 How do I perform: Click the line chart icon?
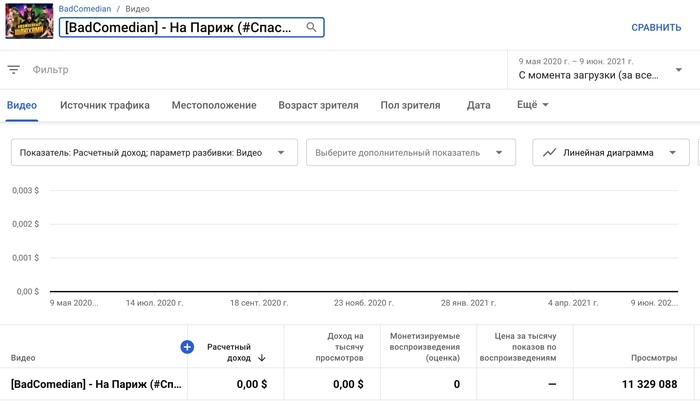coord(549,153)
